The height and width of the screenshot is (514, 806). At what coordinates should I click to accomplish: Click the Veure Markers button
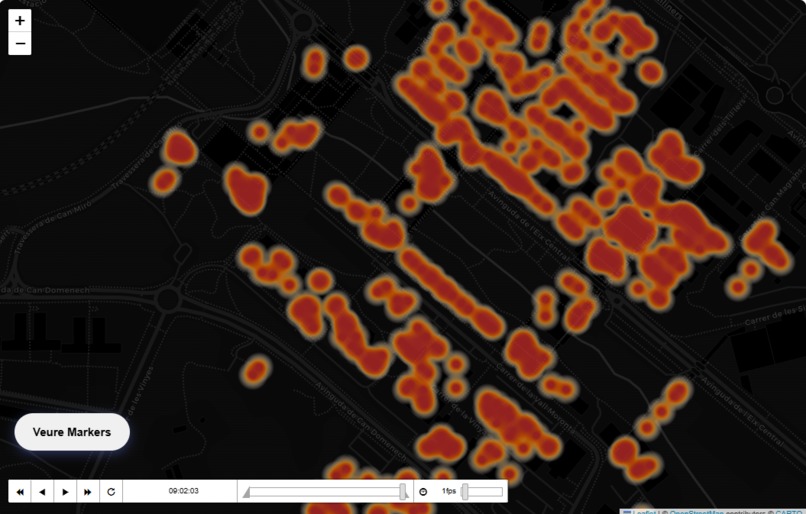(x=72, y=432)
